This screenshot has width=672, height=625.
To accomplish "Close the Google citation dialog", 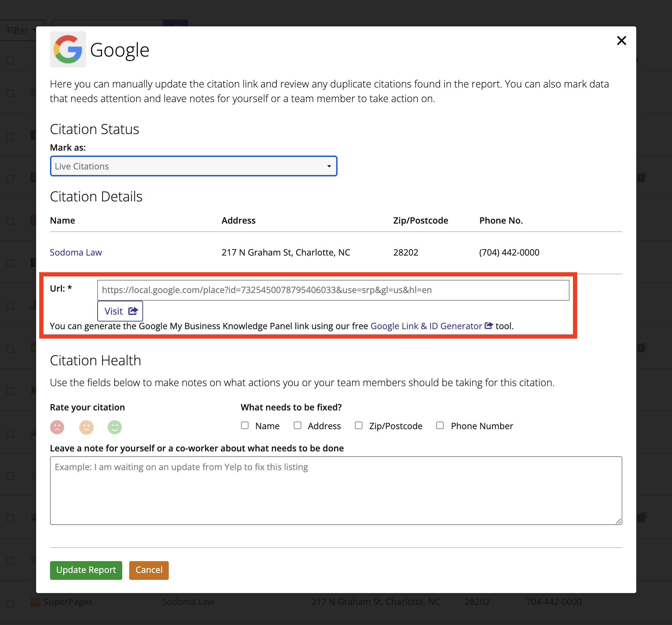I will point(621,41).
